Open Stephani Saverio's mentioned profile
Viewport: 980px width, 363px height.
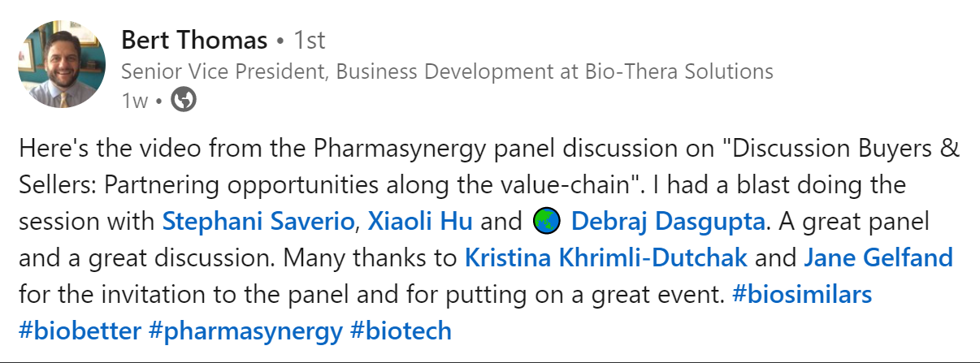258,221
